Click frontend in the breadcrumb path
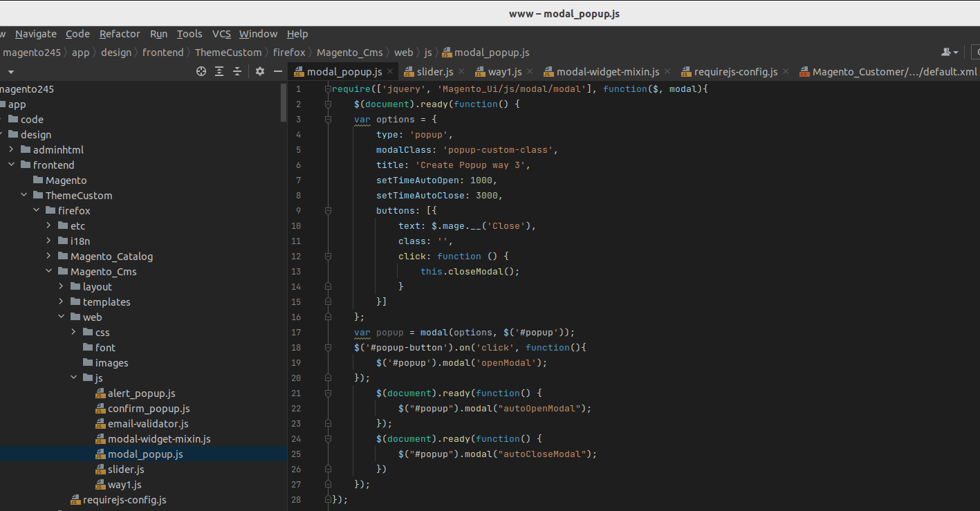The height and width of the screenshot is (511, 980). click(x=163, y=53)
